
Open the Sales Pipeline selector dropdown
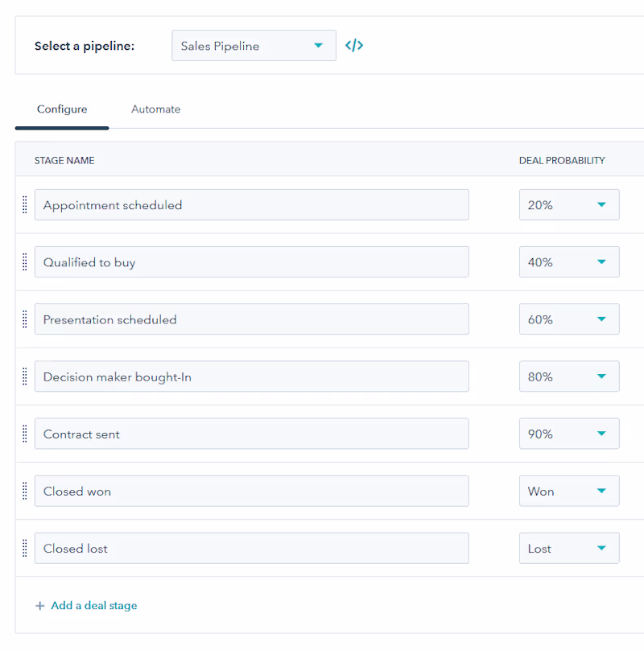(254, 46)
